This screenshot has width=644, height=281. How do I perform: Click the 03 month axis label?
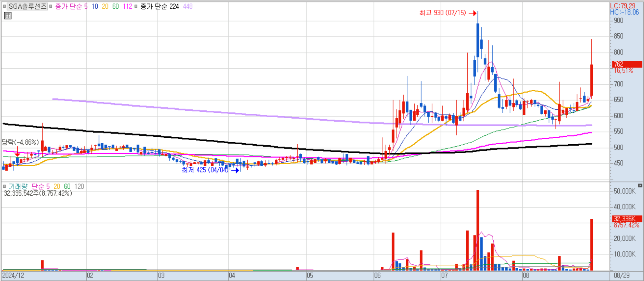click(x=161, y=275)
